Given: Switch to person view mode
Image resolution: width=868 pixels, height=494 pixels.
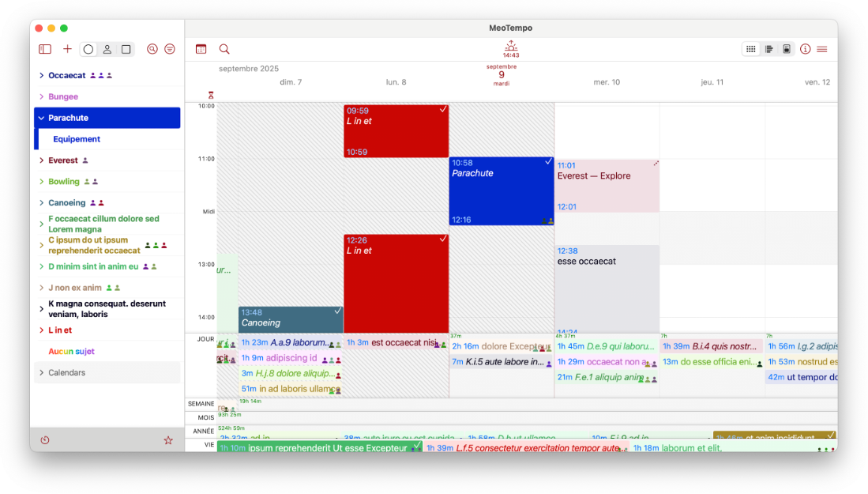Looking at the screenshot, I should pyautogui.click(x=107, y=49).
